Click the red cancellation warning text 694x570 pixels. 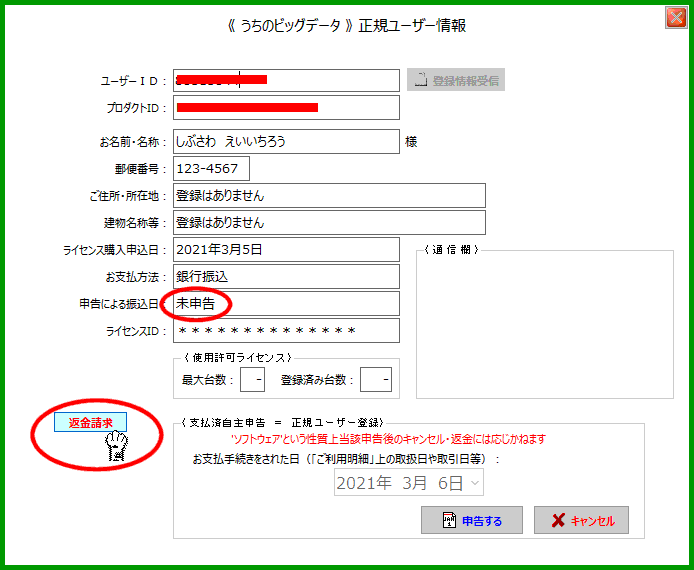click(389, 439)
